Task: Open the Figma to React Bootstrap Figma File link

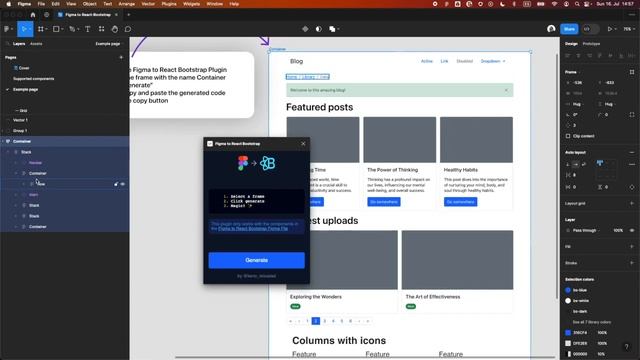Action: (253, 229)
